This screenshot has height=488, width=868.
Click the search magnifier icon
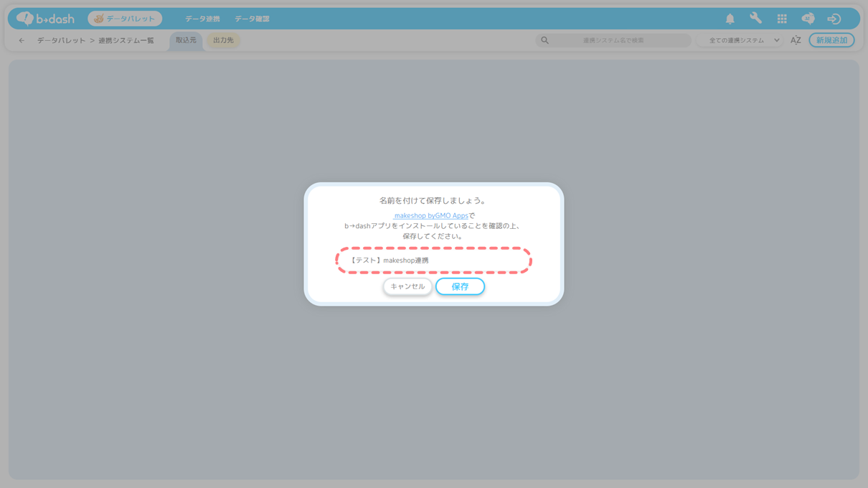coord(544,40)
